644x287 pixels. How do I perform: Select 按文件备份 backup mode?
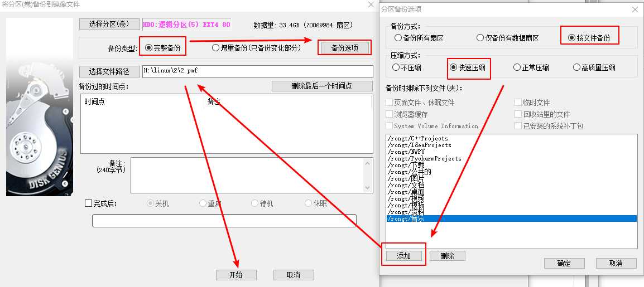point(589,38)
